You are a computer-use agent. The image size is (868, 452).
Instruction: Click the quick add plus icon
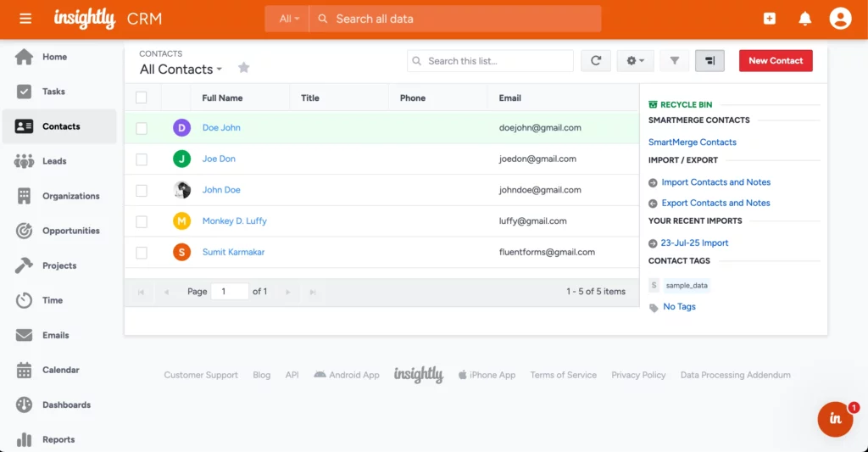(x=770, y=19)
